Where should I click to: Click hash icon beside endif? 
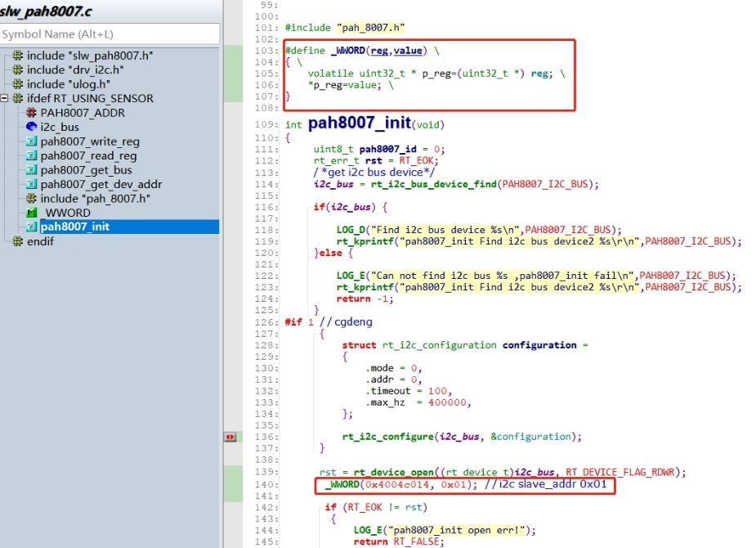18,241
